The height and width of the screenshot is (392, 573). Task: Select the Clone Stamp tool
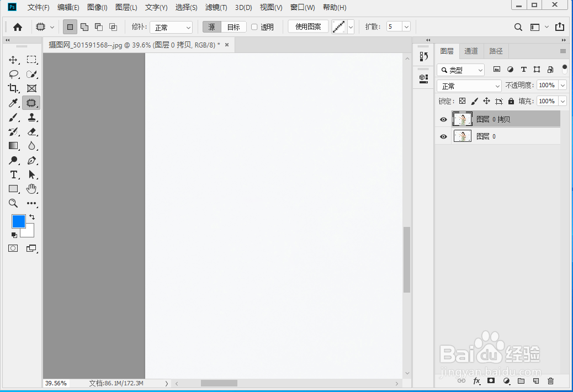(31, 117)
